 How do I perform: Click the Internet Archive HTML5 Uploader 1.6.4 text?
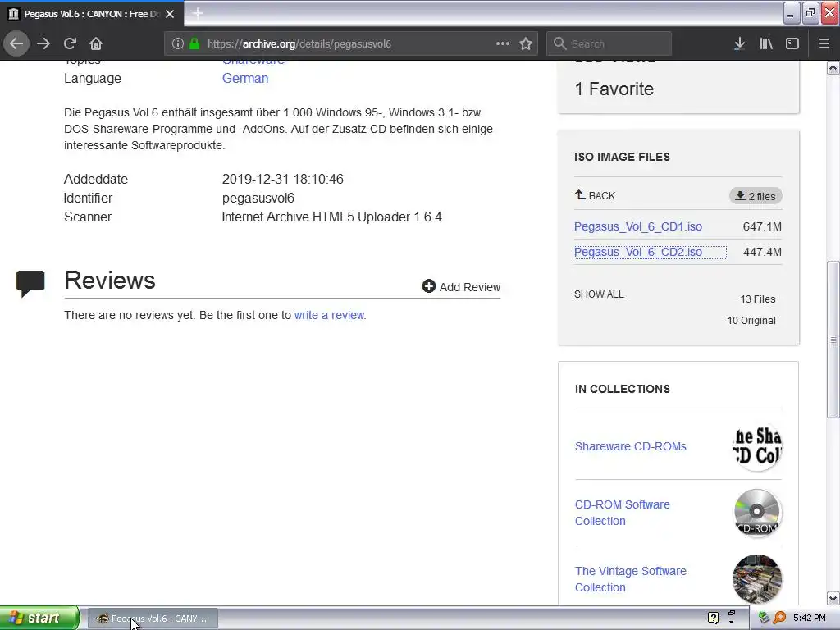pyautogui.click(x=331, y=217)
